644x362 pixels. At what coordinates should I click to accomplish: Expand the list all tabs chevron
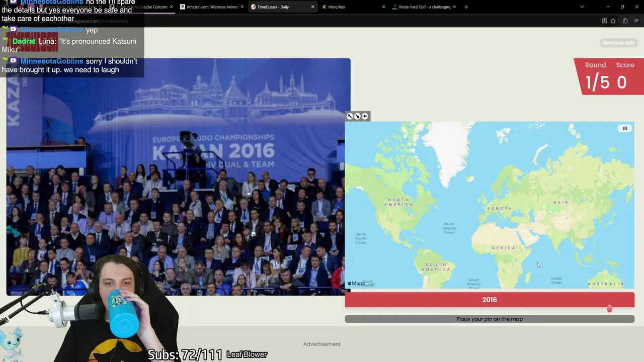coord(582,7)
